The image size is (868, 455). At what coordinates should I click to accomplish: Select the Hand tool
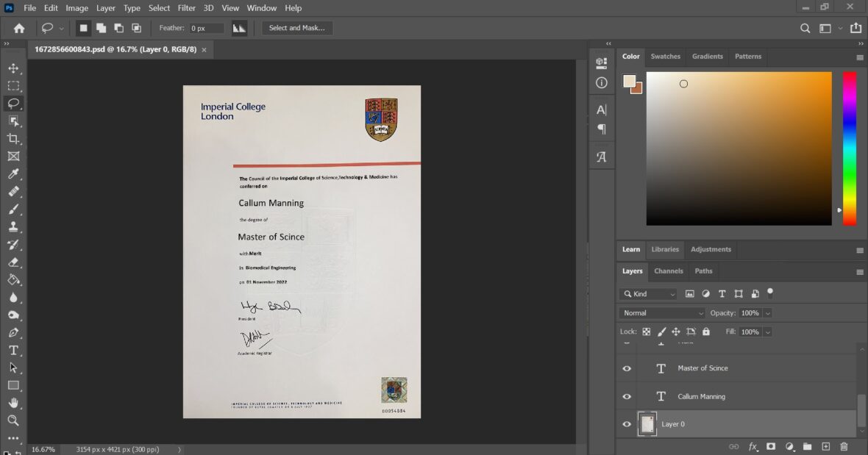point(13,403)
